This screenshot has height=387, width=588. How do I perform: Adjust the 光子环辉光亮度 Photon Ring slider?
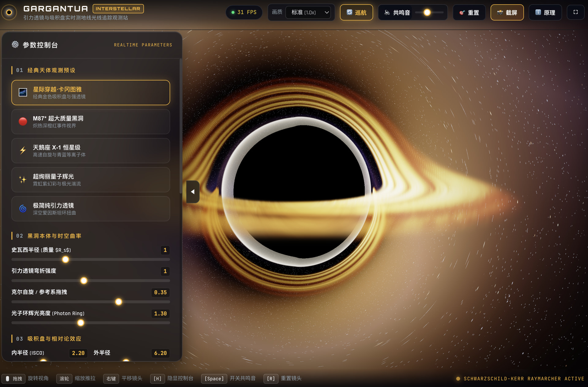(x=91, y=323)
